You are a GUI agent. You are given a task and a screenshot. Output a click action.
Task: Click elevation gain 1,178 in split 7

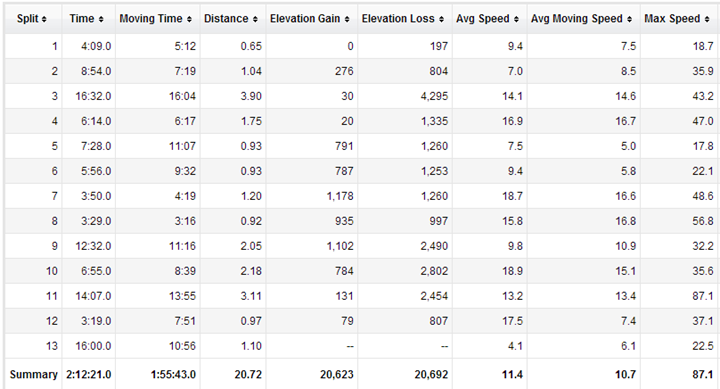340,196
